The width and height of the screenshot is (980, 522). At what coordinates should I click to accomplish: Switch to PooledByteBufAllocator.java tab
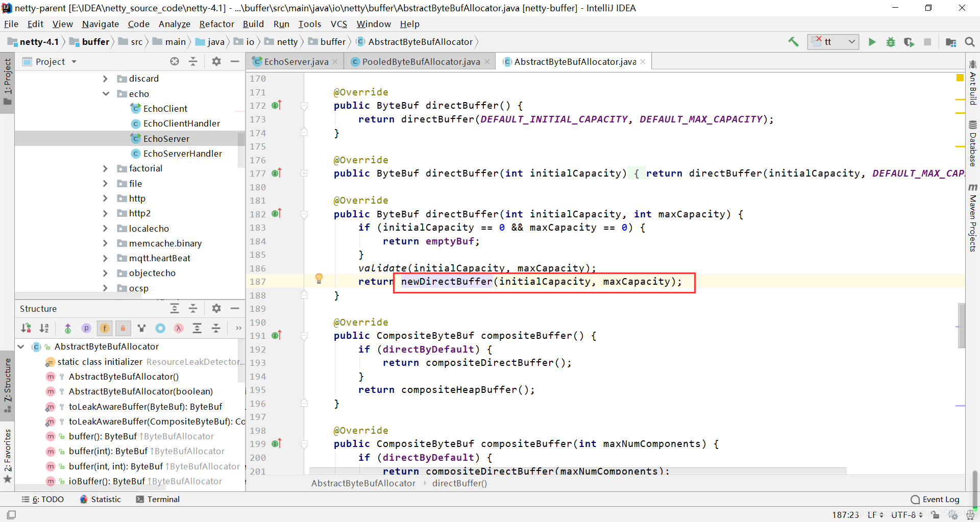tap(421, 62)
